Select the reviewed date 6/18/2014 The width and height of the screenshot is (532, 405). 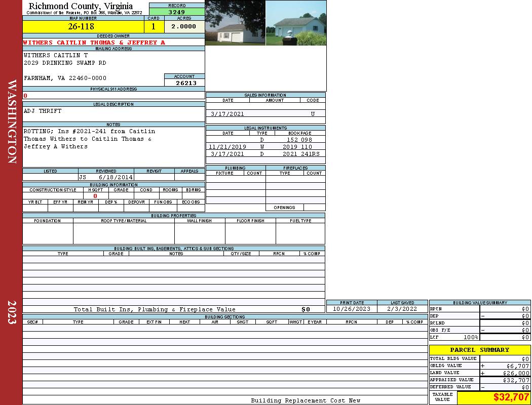[116, 177]
